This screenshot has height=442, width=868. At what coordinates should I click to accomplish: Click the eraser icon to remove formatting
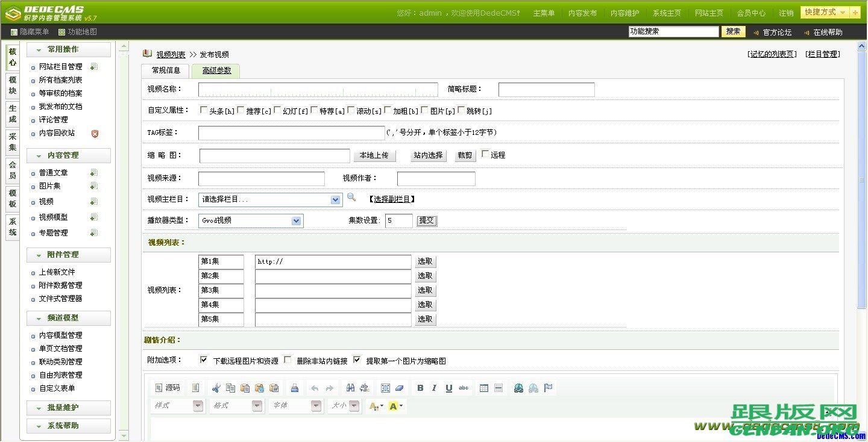point(398,387)
